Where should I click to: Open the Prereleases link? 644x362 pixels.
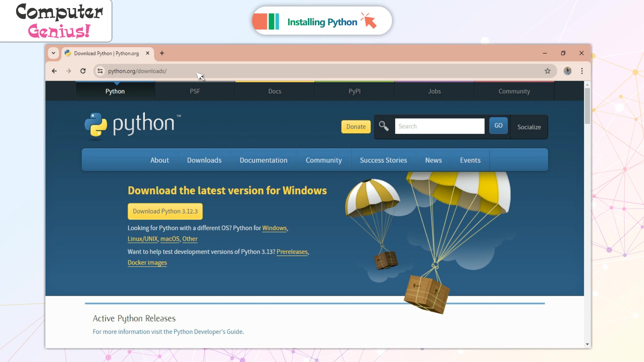click(292, 252)
